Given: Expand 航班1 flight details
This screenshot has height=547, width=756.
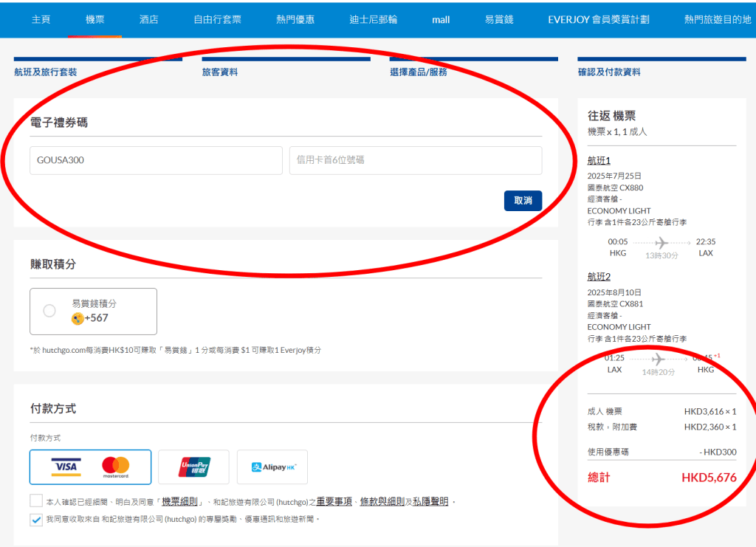Looking at the screenshot, I should (599, 161).
